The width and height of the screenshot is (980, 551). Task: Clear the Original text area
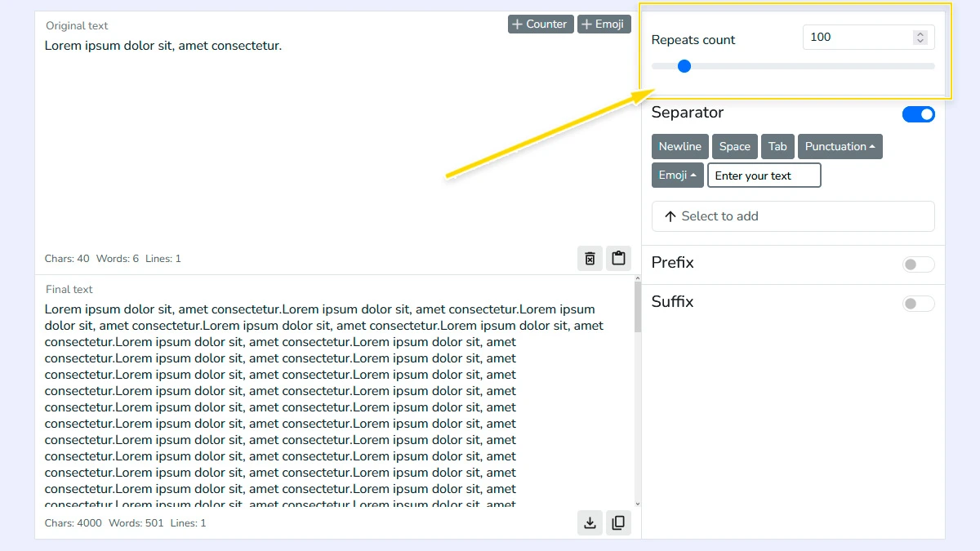(590, 258)
